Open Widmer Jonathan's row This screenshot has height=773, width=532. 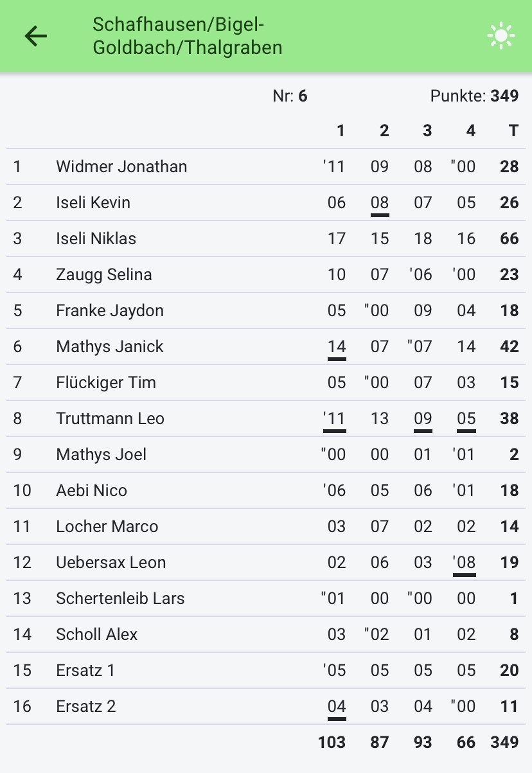266,166
